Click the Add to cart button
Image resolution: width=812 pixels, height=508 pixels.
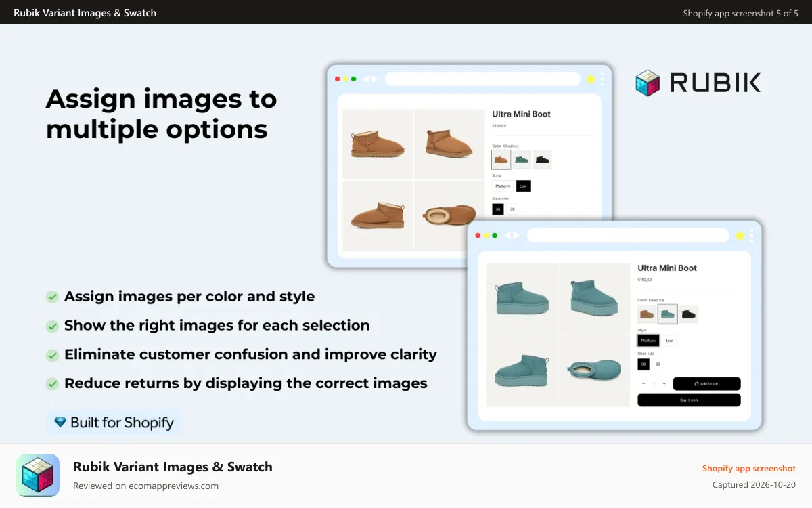[706, 384]
